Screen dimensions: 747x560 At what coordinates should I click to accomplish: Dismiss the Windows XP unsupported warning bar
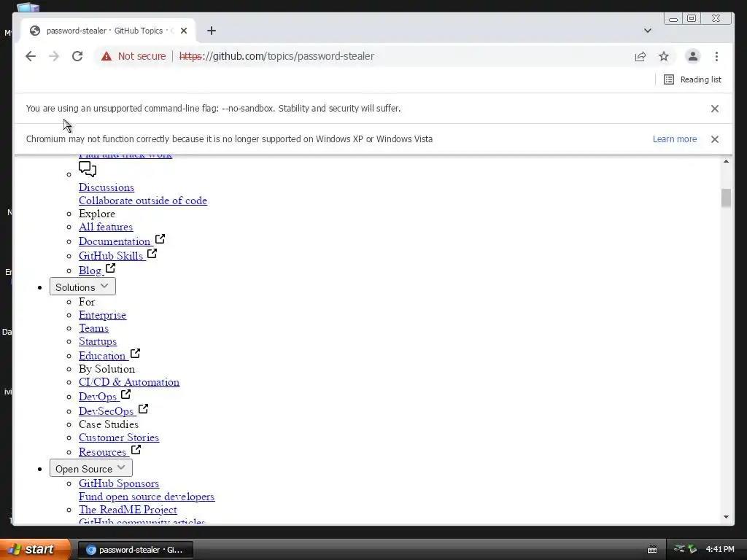(x=715, y=139)
